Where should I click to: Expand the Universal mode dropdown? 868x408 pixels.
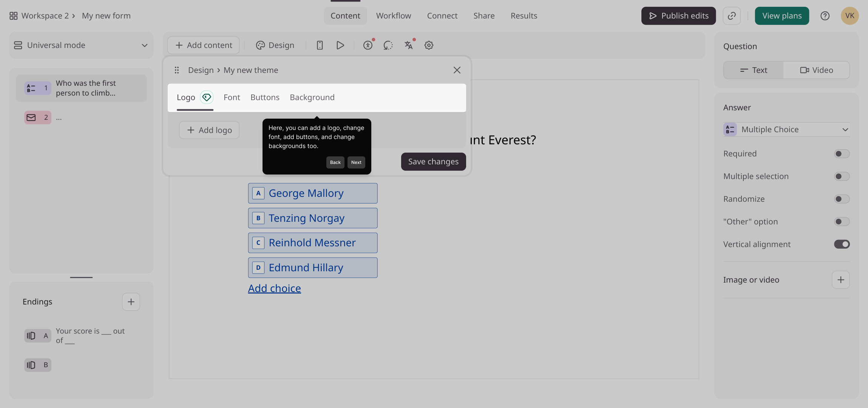[x=81, y=45]
